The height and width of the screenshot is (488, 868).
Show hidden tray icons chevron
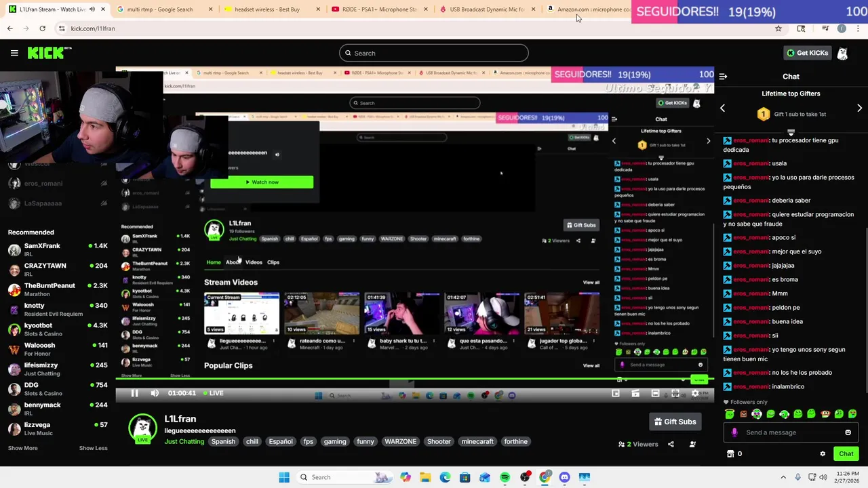click(783, 477)
